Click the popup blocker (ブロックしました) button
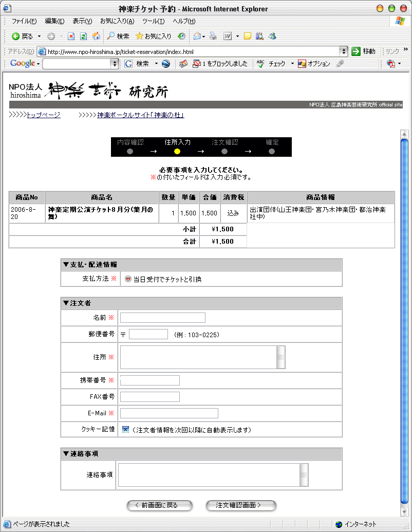This screenshot has height=532, width=412. click(x=220, y=63)
